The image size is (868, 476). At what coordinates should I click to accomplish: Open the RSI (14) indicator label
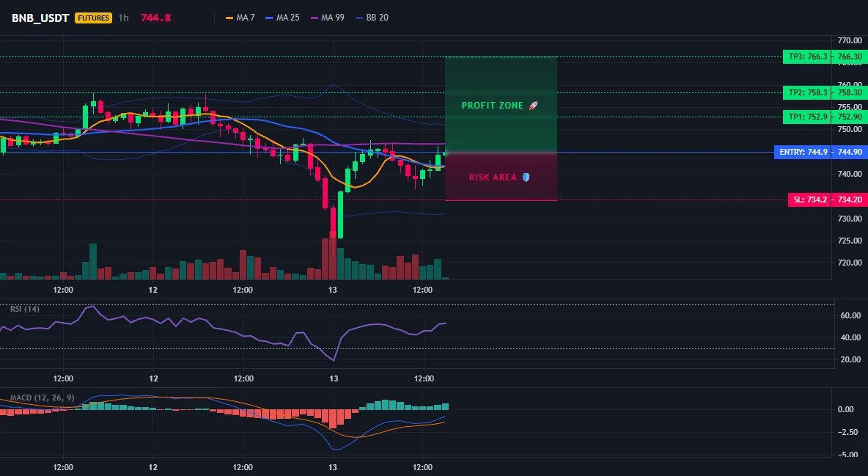coord(25,309)
